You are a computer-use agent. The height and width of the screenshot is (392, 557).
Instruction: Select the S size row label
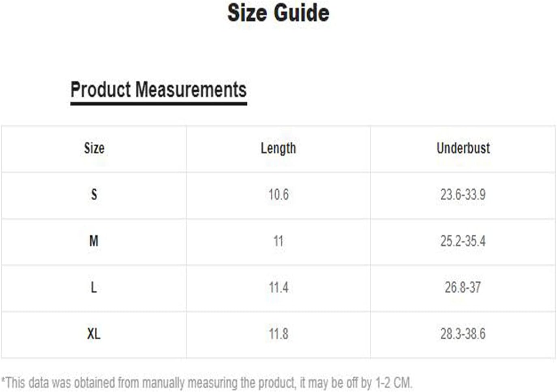pyautogui.click(x=94, y=195)
